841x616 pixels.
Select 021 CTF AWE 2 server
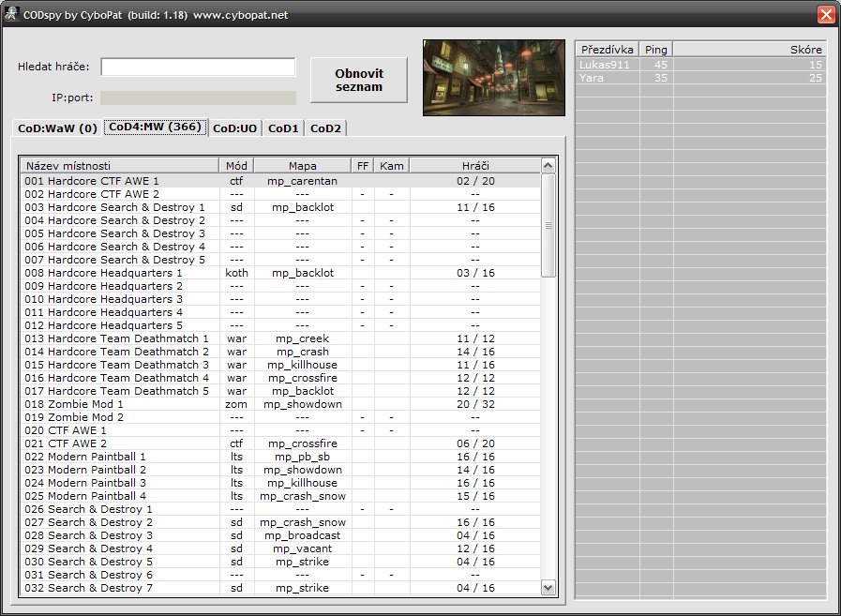(280, 443)
